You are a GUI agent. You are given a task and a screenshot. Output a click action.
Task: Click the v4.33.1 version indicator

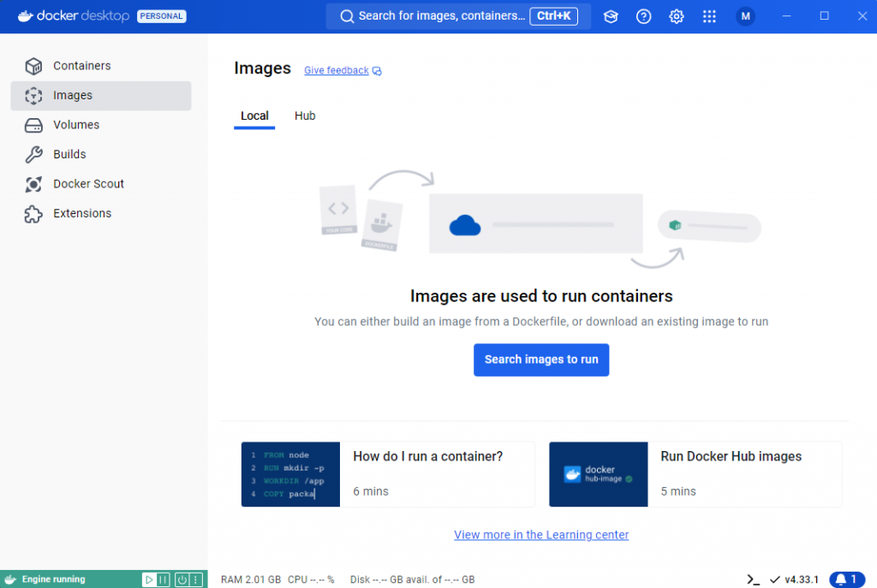795,579
